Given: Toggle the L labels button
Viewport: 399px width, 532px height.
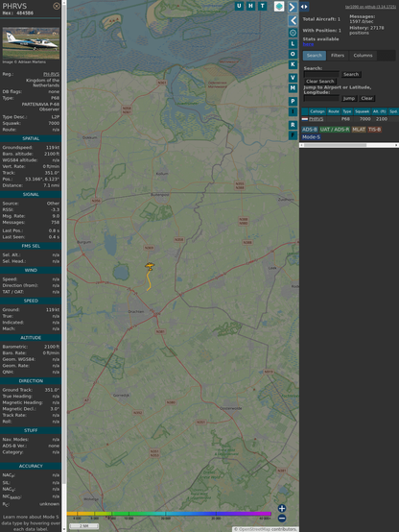Looking at the screenshot, I should [x=293, y=44].
